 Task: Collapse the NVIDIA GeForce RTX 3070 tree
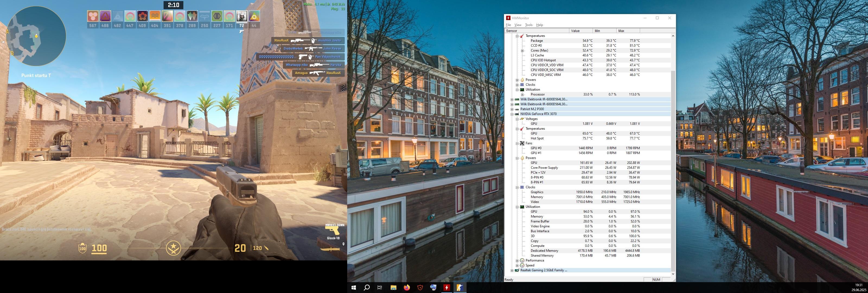[x=512, y=114]
